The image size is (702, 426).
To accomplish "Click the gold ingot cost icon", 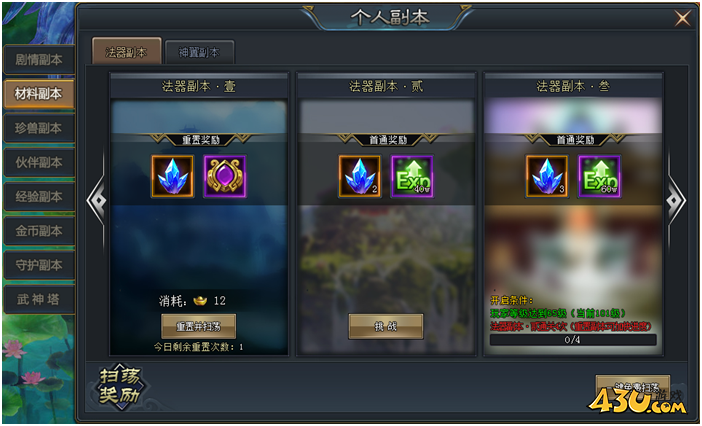I will click(x=200, y=301).
